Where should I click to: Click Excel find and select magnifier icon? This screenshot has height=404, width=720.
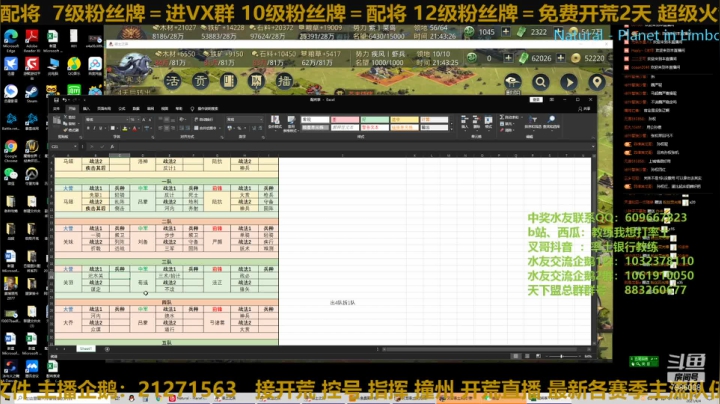click(551, 122)
